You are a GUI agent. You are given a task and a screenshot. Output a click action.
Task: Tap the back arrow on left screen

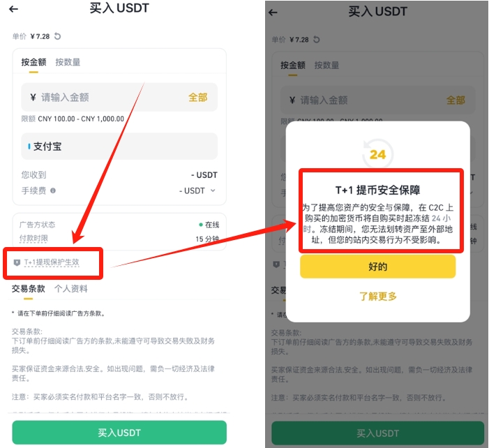[x=13, y=9]
